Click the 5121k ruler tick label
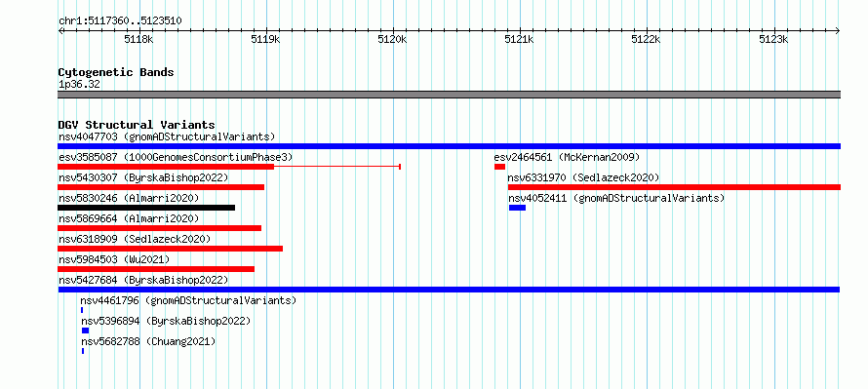The height and width of the screenshot is (389, 868). pyautogui.click(x=519, y=39)
